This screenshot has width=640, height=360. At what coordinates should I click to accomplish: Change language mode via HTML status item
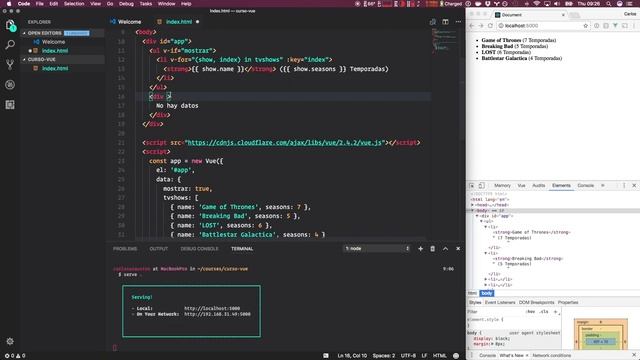[x=440, y=356]
